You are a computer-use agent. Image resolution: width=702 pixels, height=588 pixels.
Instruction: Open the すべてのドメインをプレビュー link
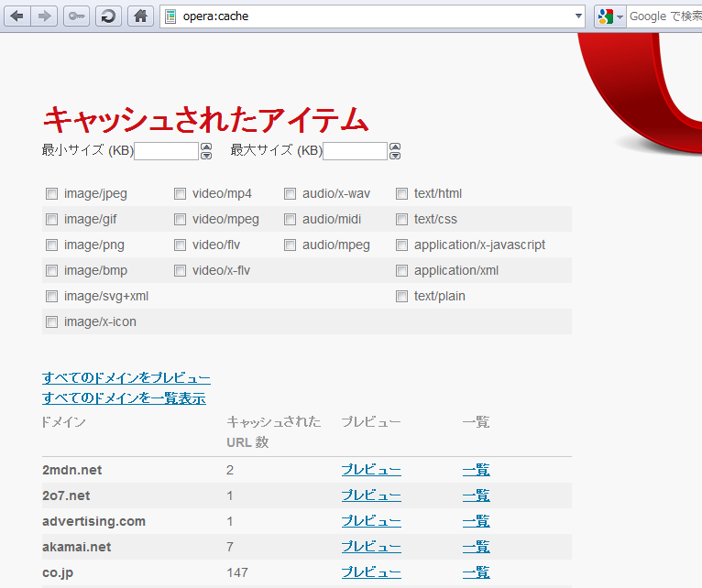126,378
